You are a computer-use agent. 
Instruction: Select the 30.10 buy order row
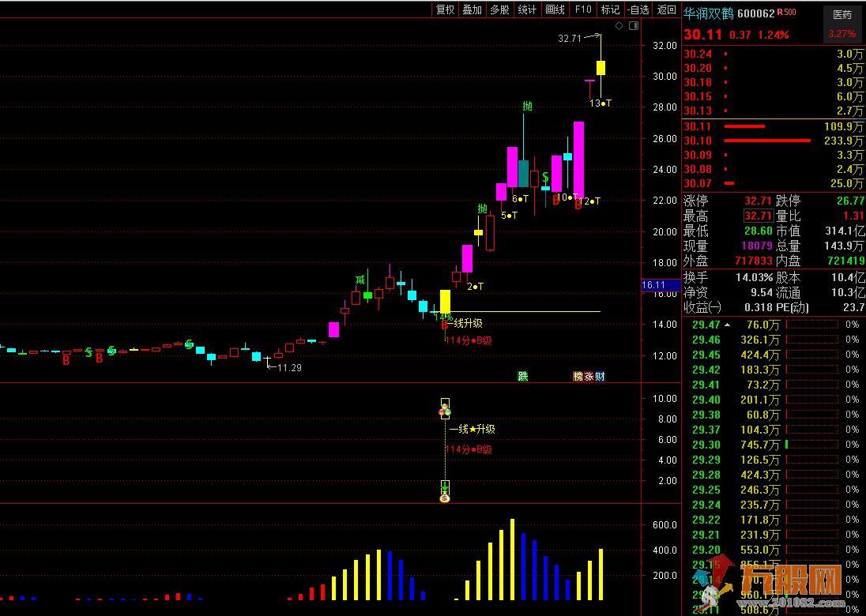[774, 141]
